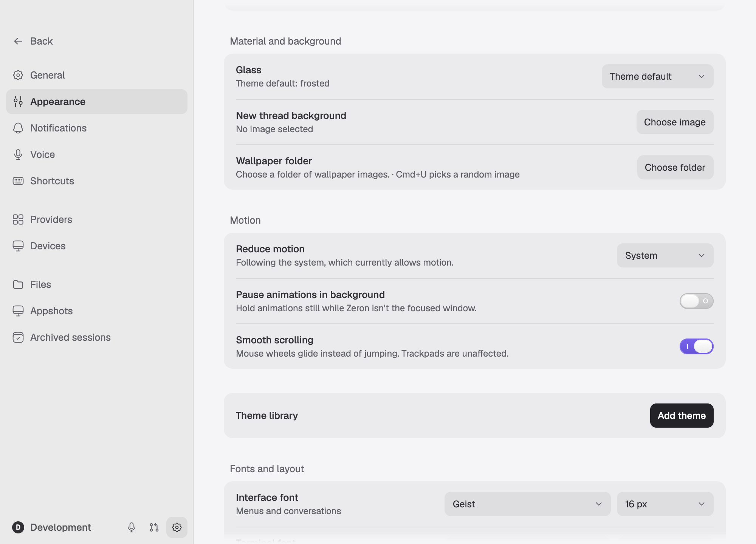The height and width of the screenshot is (544, 756).
Task: Click the Providers grid icon
Action: [x=18, y=219]
